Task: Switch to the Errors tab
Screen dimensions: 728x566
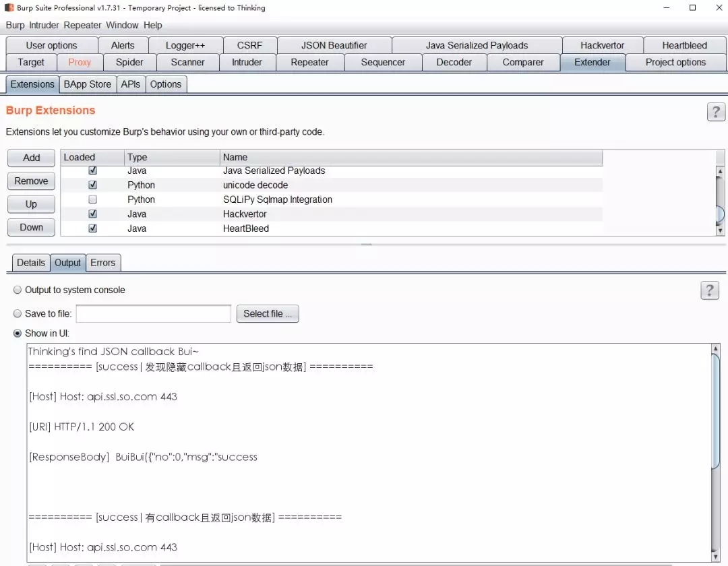Action: (102, 263)
